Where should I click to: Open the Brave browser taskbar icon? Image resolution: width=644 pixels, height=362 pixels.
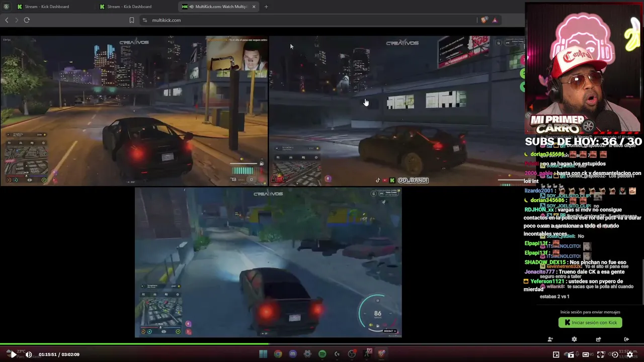tap(381, 354)
